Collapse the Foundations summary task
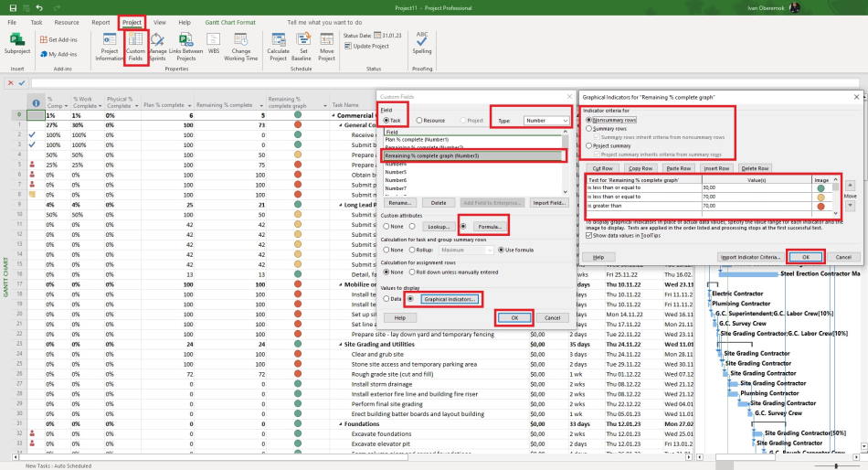Image resolution: width=868 pixels, height=470 pixels. pos(341,424)
